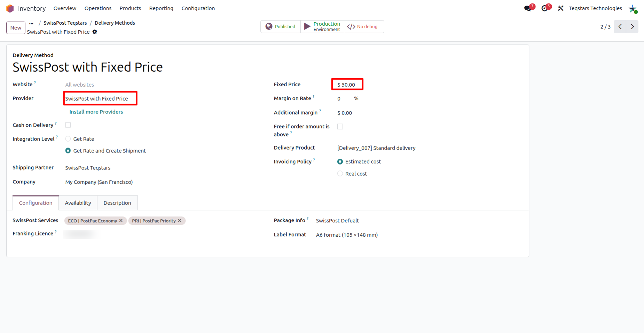
Task: Open the Products menu
Action: (x=130, y=8)
